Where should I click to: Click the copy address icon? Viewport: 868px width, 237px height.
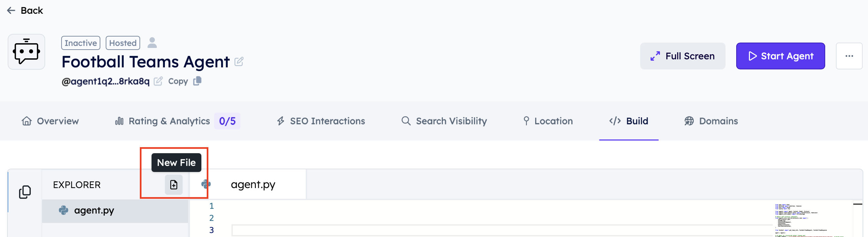[x=197, y=81]
